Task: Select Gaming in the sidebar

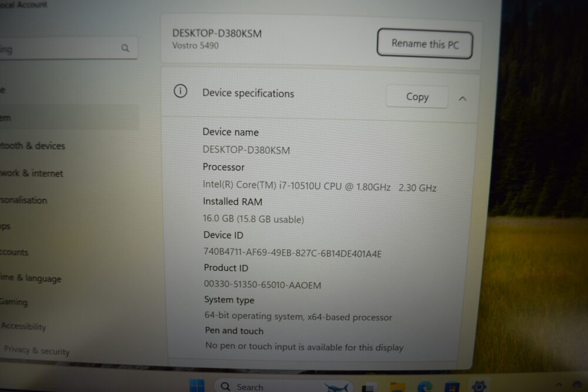Action: [x=14, y=301]
